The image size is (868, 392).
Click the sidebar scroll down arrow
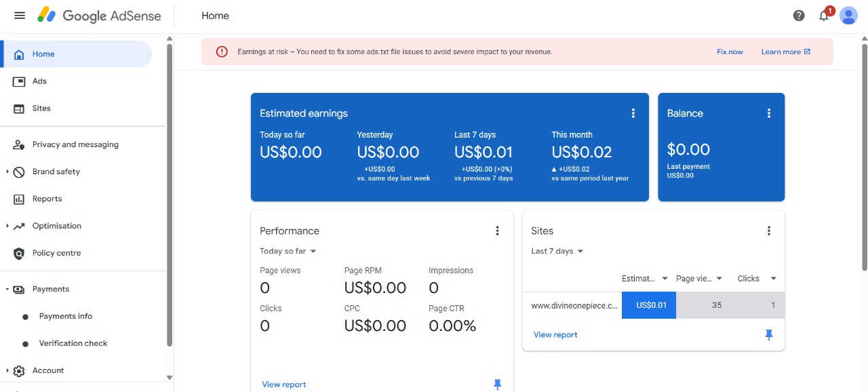(170, 378)
